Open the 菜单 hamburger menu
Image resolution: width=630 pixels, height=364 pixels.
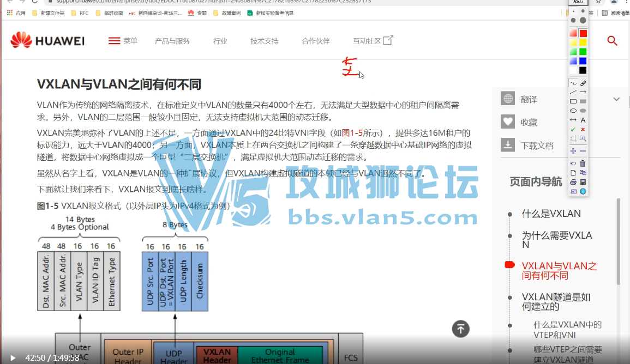[x=123, y=40]
